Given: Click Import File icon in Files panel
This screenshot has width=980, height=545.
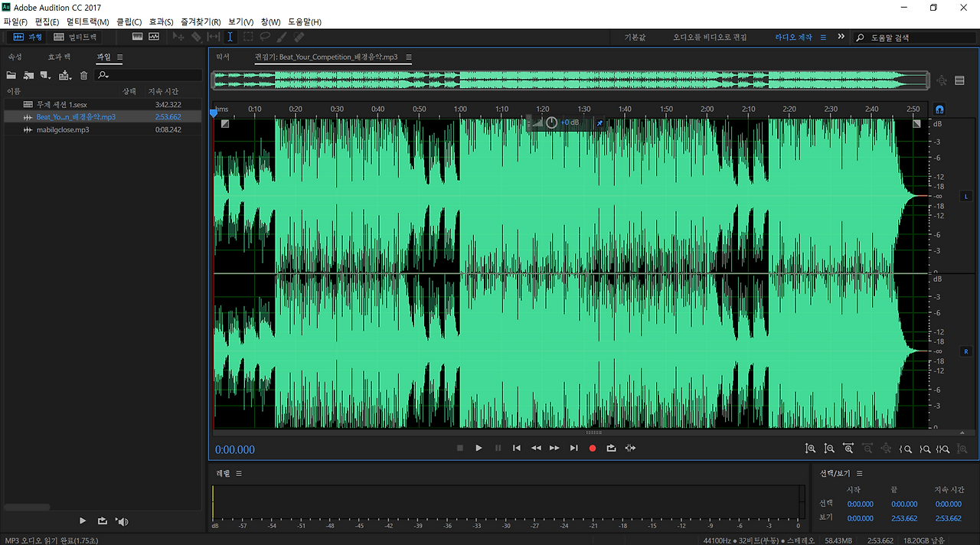Looking at the screenshot, I should [28, 75].
